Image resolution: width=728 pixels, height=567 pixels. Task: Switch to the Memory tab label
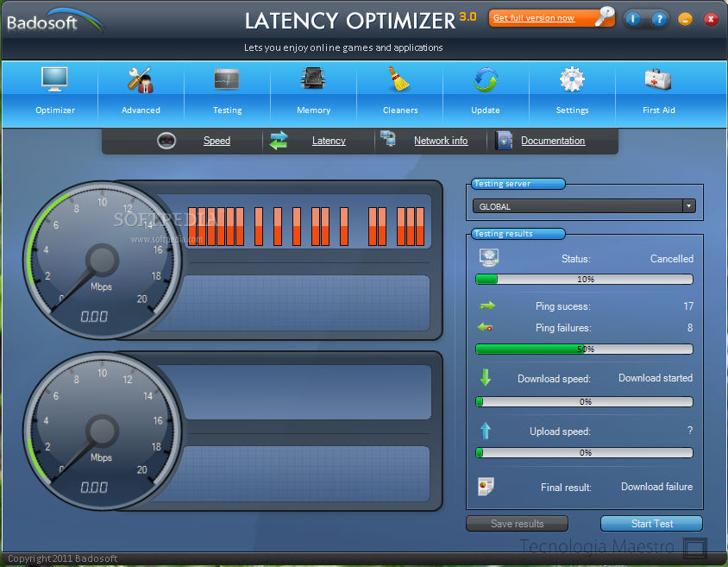click(x=313, y=110)
